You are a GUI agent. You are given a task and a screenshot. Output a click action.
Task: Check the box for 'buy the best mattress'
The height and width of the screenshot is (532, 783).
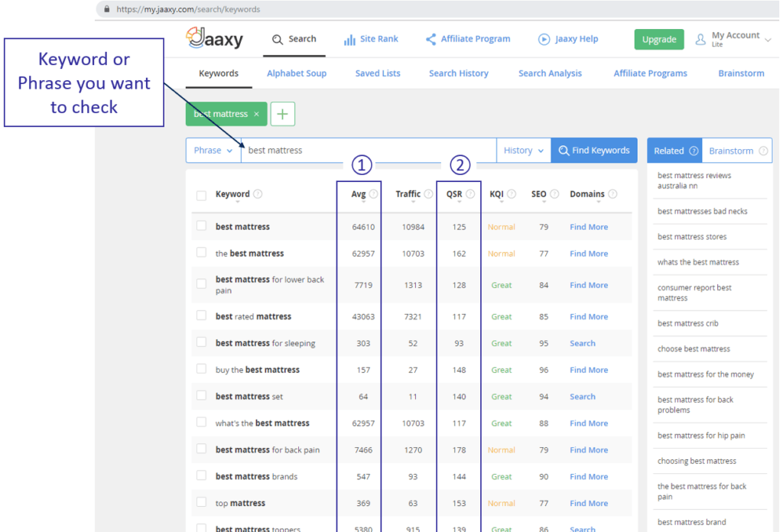click(x=201, y=368)
